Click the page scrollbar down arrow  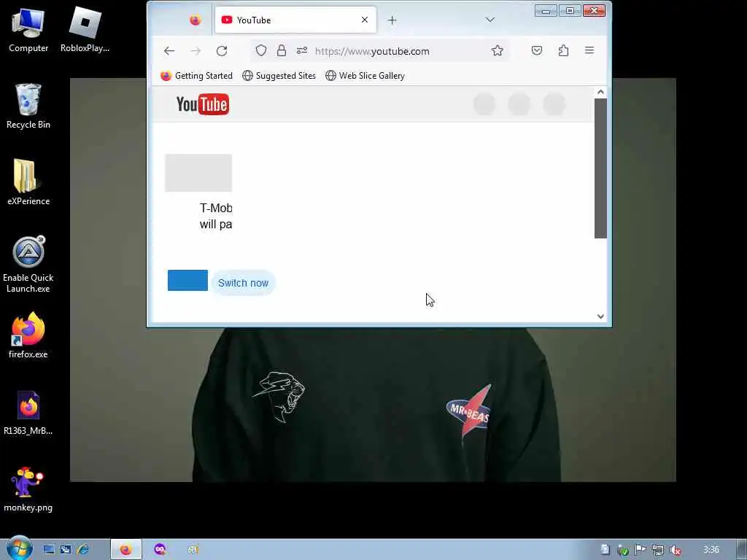tap(600, 316)
